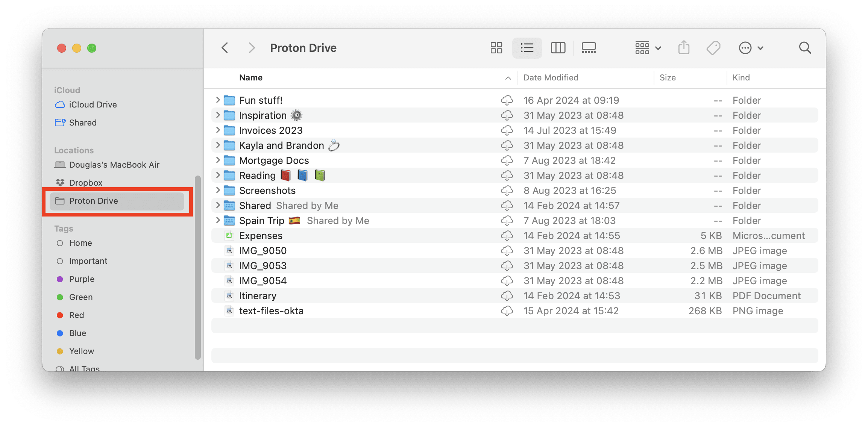Select the Itinerary PDF file icon
This screenshot has width=868, height=427.
tap(229, 296)
